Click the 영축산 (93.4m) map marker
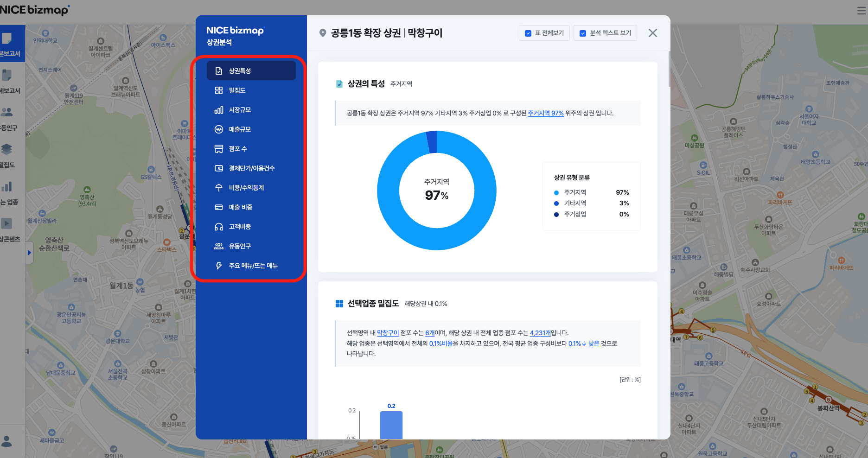Image resolution: width=868 pixels, height=458 pixels. tap(87, 190)
